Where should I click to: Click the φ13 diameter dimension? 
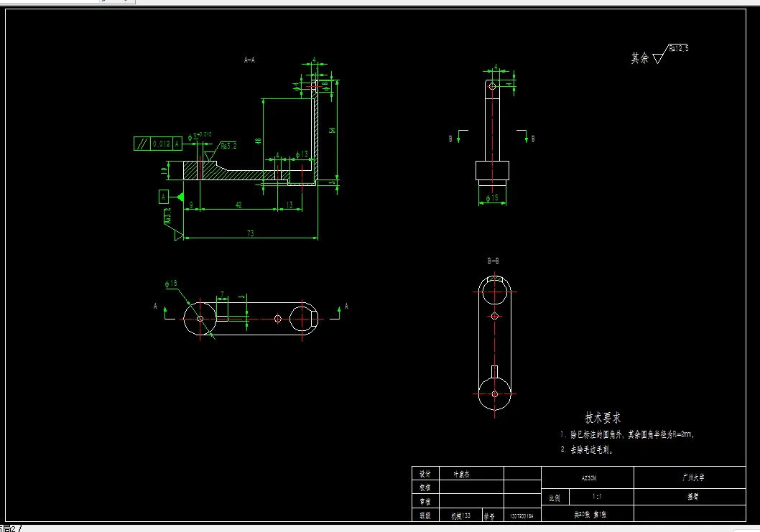click(302, 154)
